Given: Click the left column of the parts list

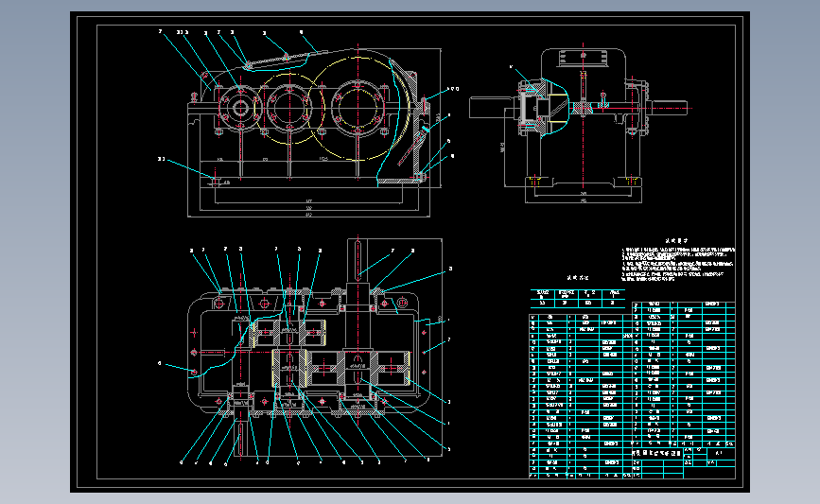Looking at the screenshot, I should [581, 396].
